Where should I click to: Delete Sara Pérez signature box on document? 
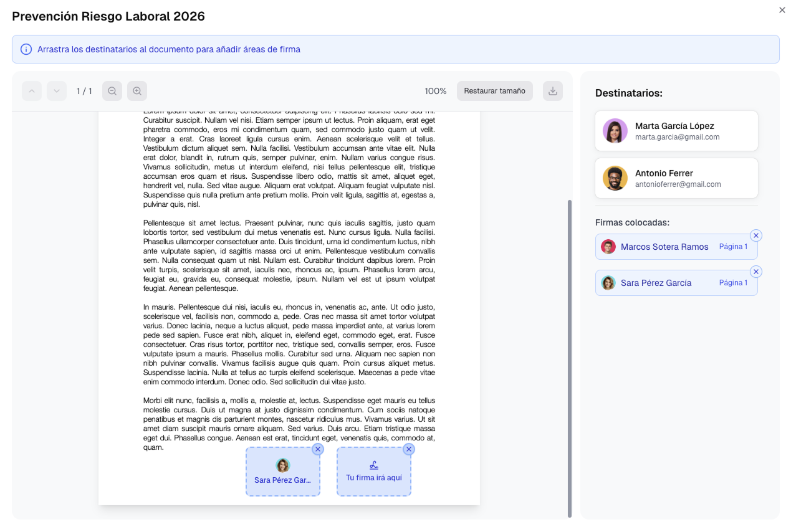[x=317, y=449]
